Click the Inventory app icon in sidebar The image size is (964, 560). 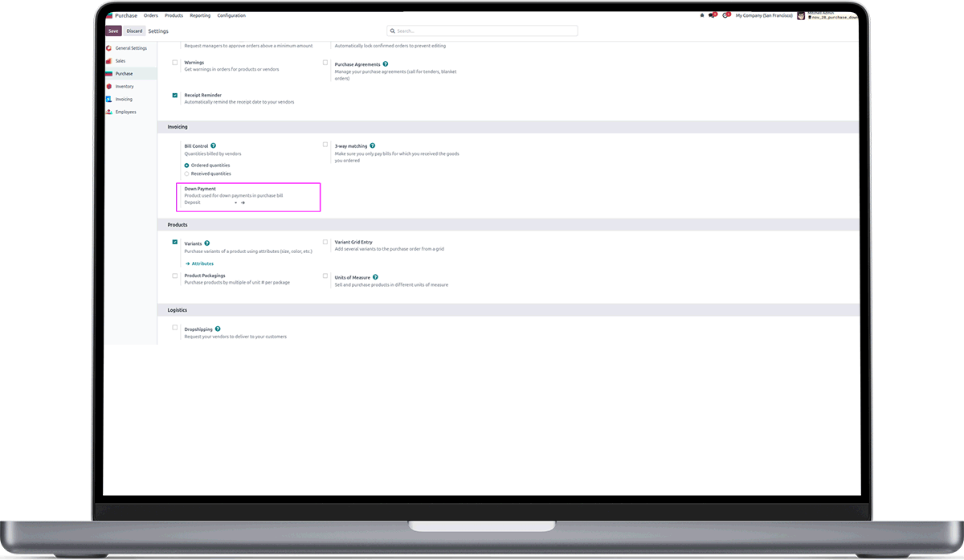pos(109,87)
